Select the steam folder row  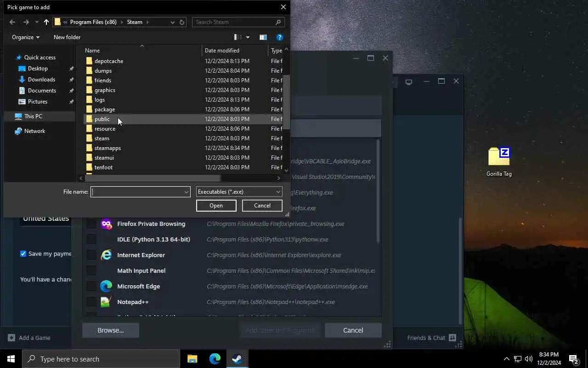[x=184, y=138]
